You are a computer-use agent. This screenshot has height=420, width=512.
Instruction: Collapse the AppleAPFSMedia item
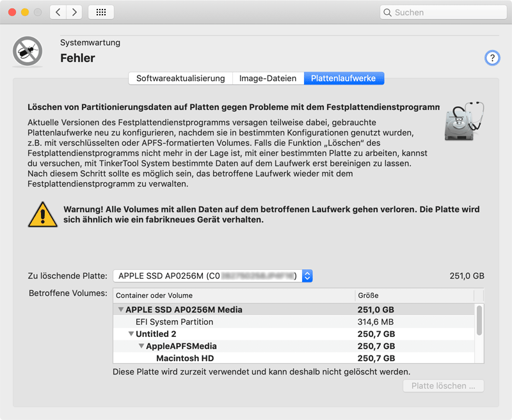(141, 346)
